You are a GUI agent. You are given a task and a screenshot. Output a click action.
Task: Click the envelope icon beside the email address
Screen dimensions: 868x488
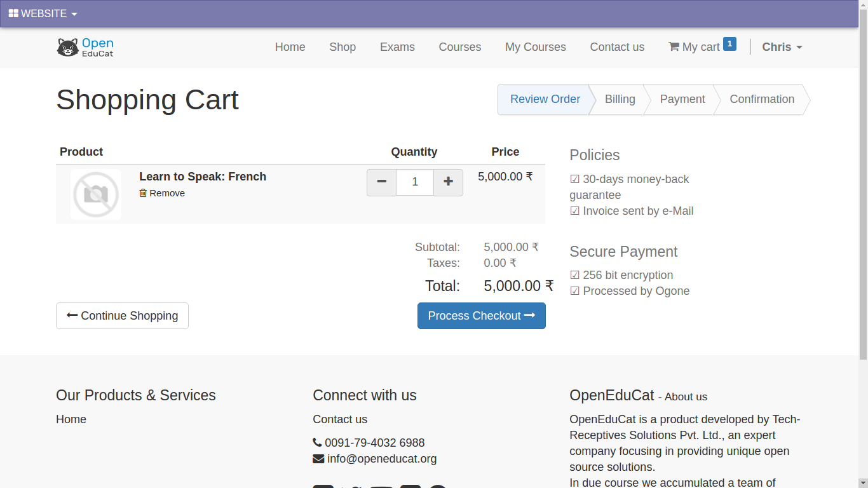(318, 459)
